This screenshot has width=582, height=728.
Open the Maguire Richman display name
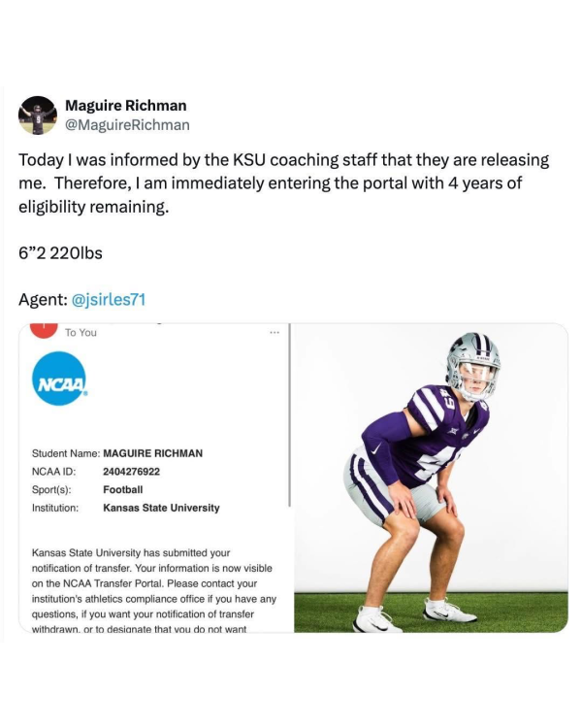(x=126, y=106)
